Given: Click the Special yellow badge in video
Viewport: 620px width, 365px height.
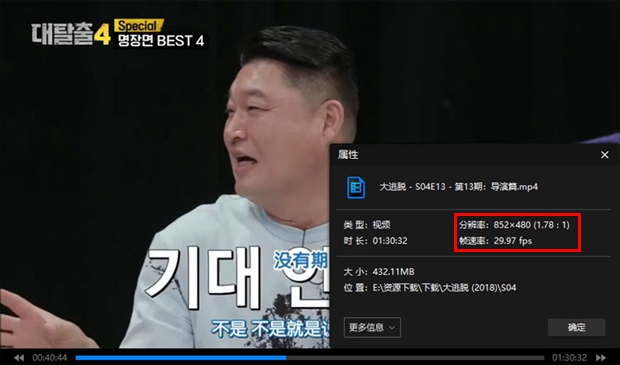Looking at the screenshot, I should pos(138,26).
